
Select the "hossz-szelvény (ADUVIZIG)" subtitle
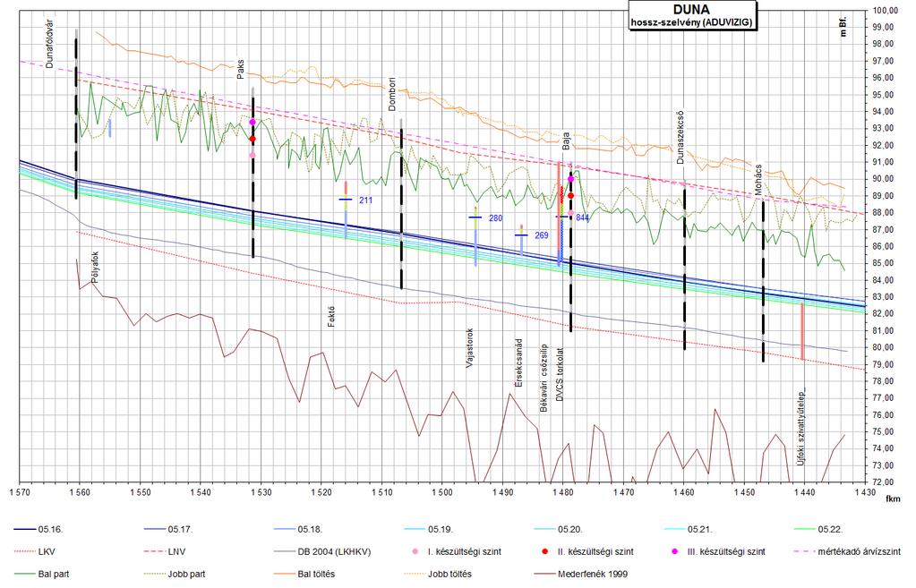(691, 22)
